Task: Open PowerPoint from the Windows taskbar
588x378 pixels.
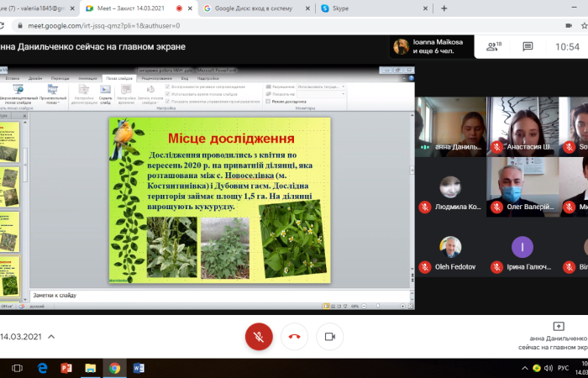Action: 66,368
